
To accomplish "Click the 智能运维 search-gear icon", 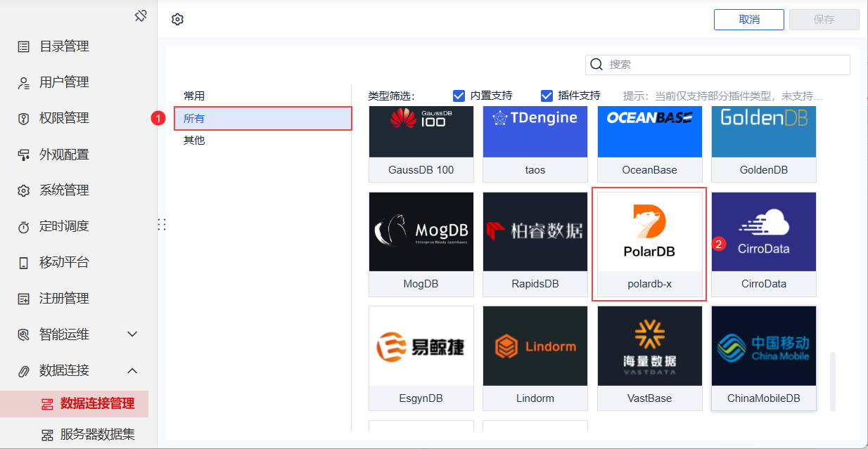I will tap(24, 334).
